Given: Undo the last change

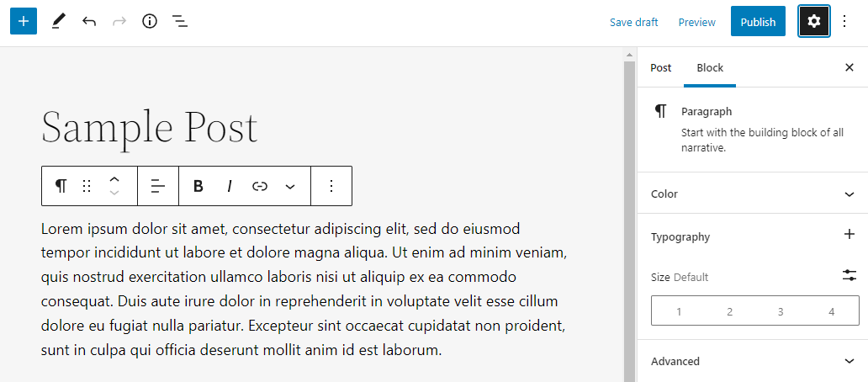Looking at the screenshot, I should 89,22.
